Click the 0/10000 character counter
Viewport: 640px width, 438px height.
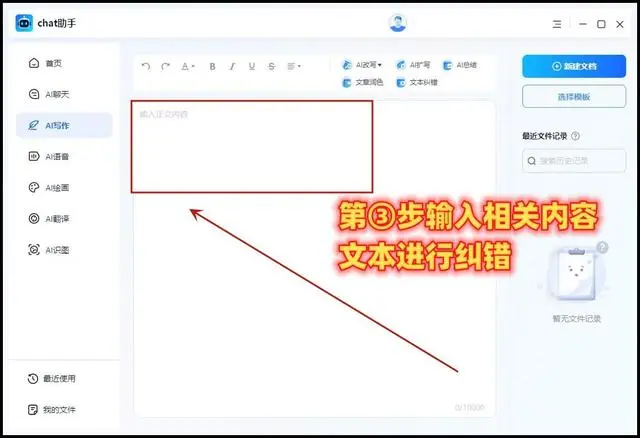coord(469,407)
